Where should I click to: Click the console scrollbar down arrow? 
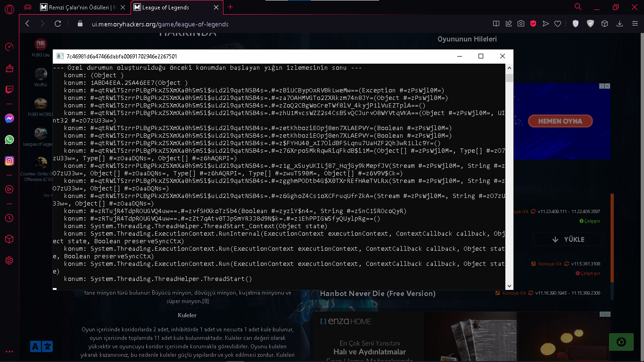(x=509, y=286)
